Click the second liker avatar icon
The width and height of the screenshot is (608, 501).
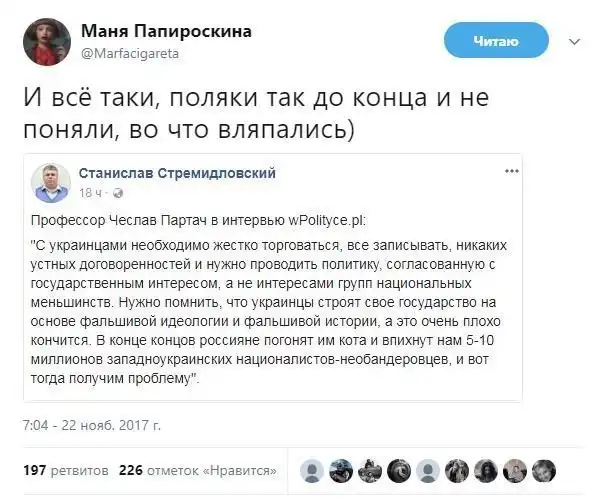(x=341, y=470)
